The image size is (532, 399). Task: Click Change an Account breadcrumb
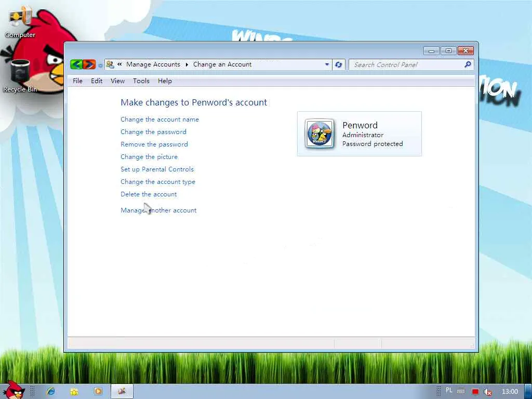coord(222,64)
